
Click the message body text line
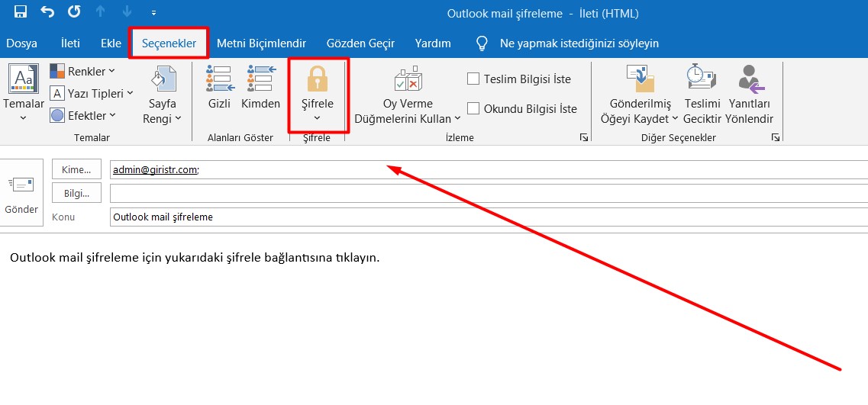[x=195, y=259]
